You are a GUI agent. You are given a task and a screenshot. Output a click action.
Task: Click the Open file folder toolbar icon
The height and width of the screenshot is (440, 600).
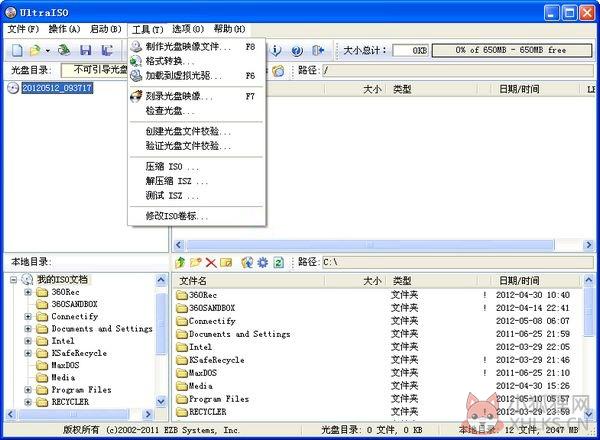pyautogui.click(x=35, y=50)
